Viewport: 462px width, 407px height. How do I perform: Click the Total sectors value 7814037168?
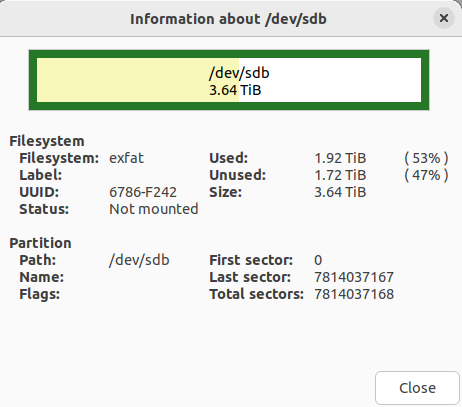click(354, 294)
